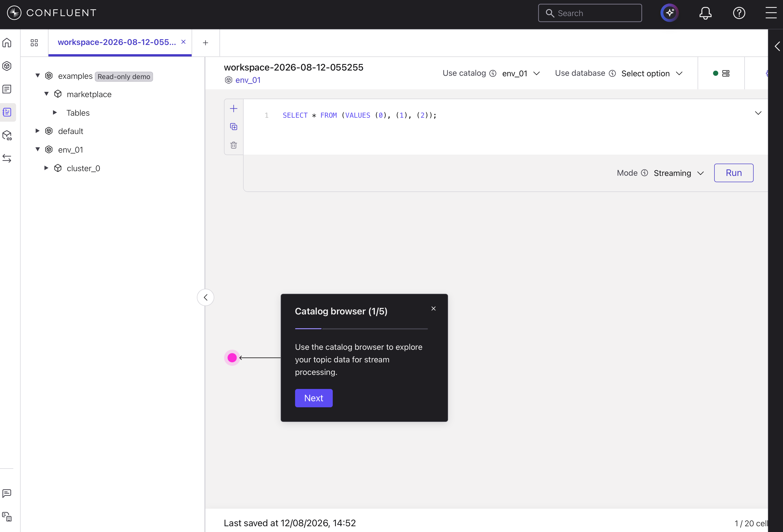Show the Use database info icon
Viewport: 783px width, 532px height.
[612, 74]
